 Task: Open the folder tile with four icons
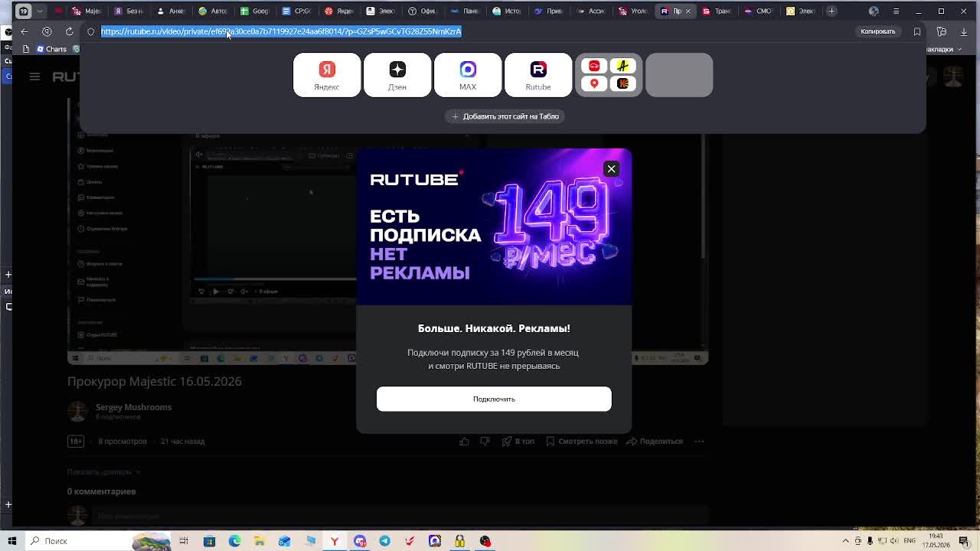point(609,75)
